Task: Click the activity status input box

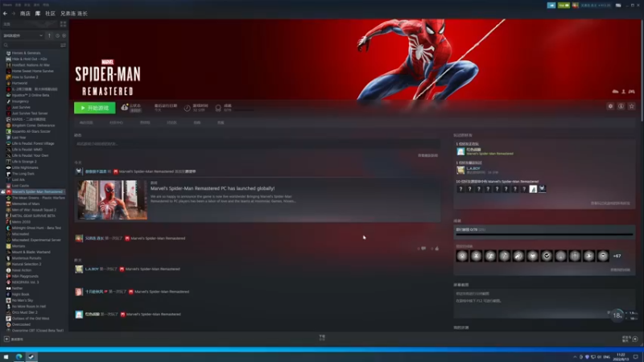Action: [258, 144]
